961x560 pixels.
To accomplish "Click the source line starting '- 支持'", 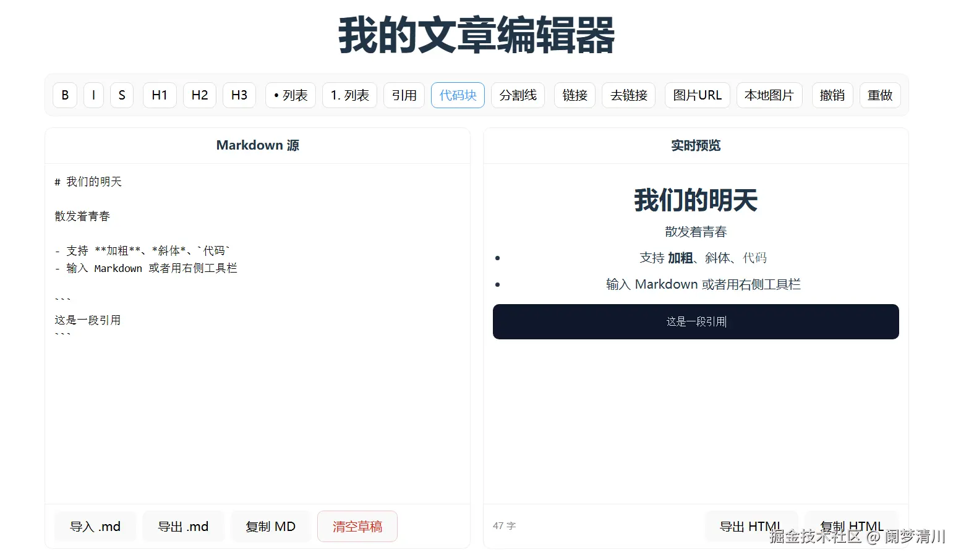I will pyautogui.click(x=142, y=251).
